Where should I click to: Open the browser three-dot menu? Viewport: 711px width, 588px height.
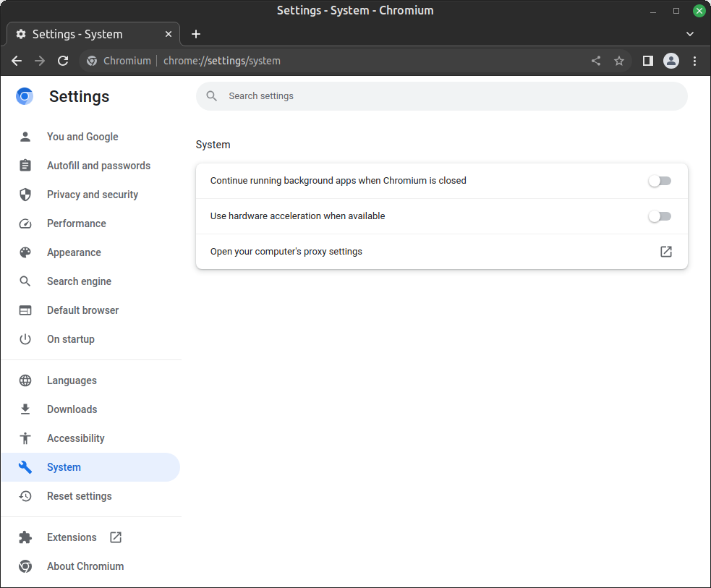click(695, 61)
